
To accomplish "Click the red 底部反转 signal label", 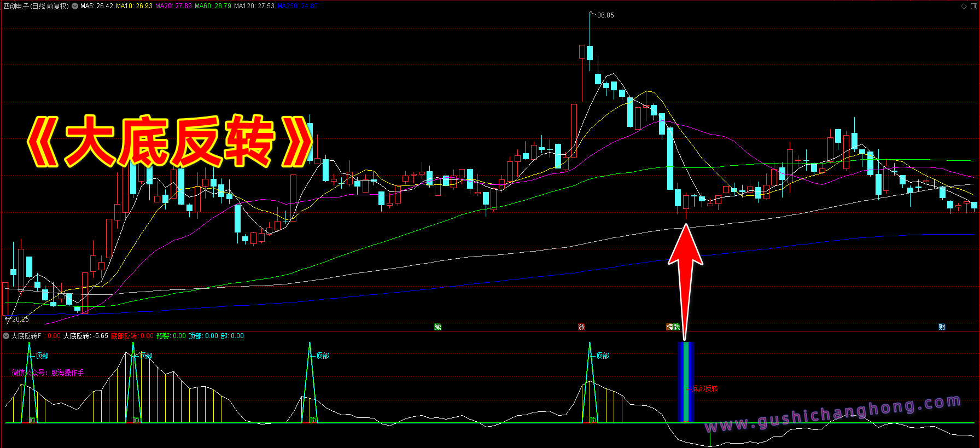I will point(705,388).
